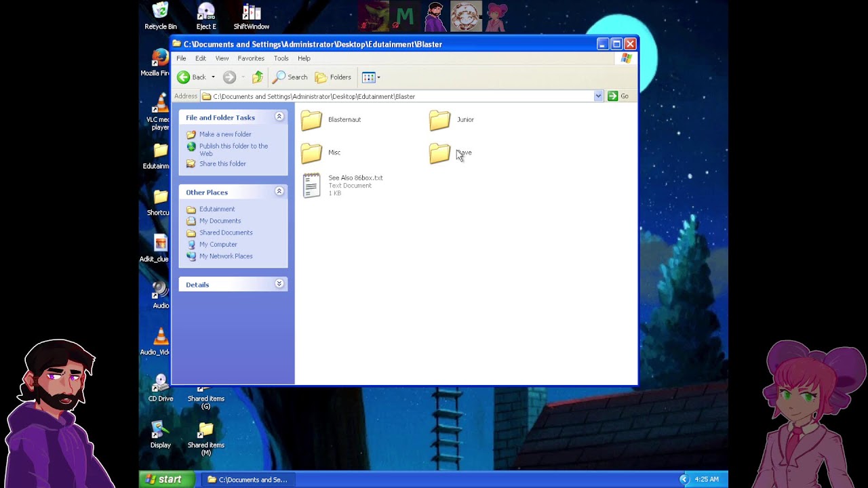The width and height of the screenshot is (868, 488).
Task: Select the See Also 86box.txt file
Action: coord(342,185)
